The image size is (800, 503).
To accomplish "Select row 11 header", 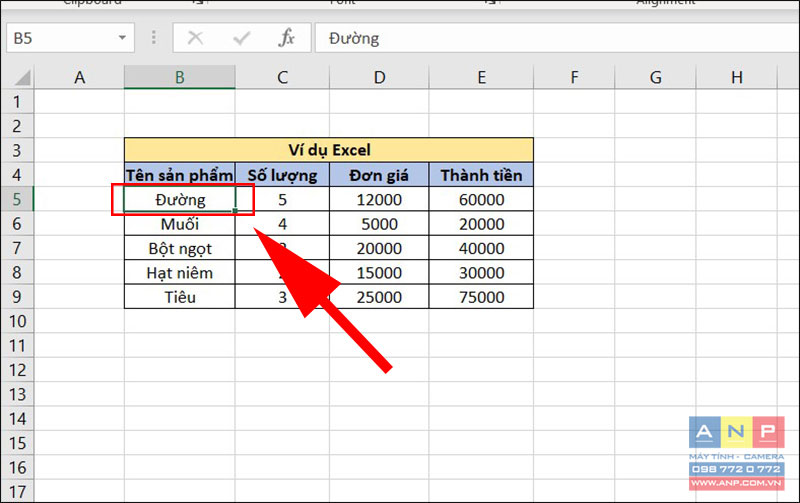I will coord(17,345).
